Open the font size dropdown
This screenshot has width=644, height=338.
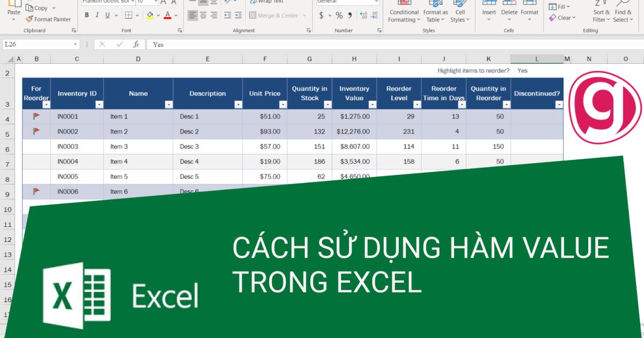pos(156,2)
